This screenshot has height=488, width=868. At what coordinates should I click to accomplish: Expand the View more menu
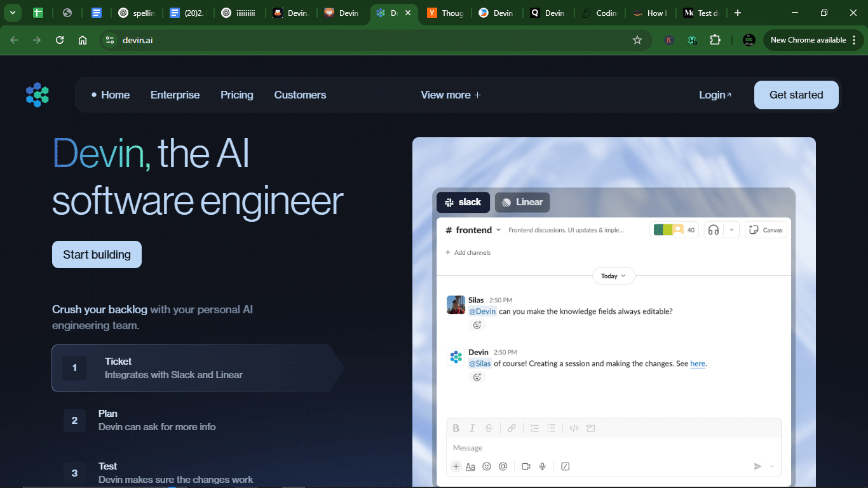tap(451, 95)
